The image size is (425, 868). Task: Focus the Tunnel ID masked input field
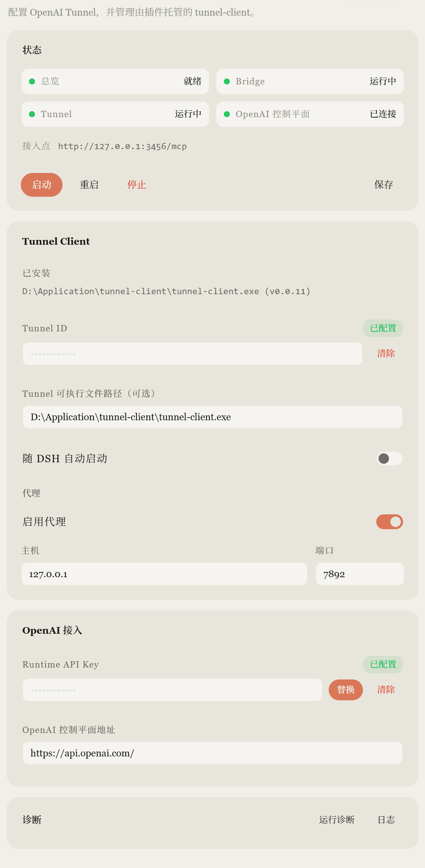coord(193,354)
